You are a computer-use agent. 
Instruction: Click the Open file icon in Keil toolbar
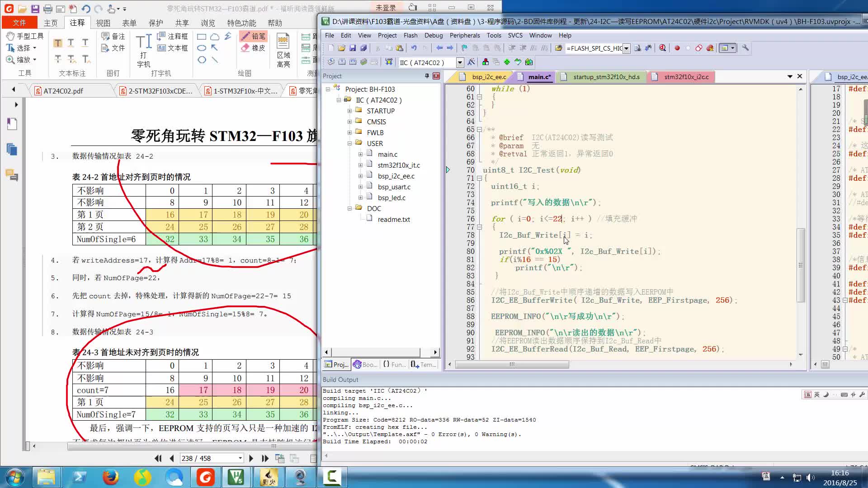[342, 48]
